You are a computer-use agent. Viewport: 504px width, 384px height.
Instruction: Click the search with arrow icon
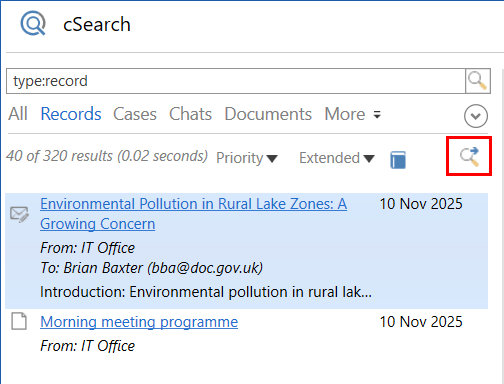pos(469,157)
